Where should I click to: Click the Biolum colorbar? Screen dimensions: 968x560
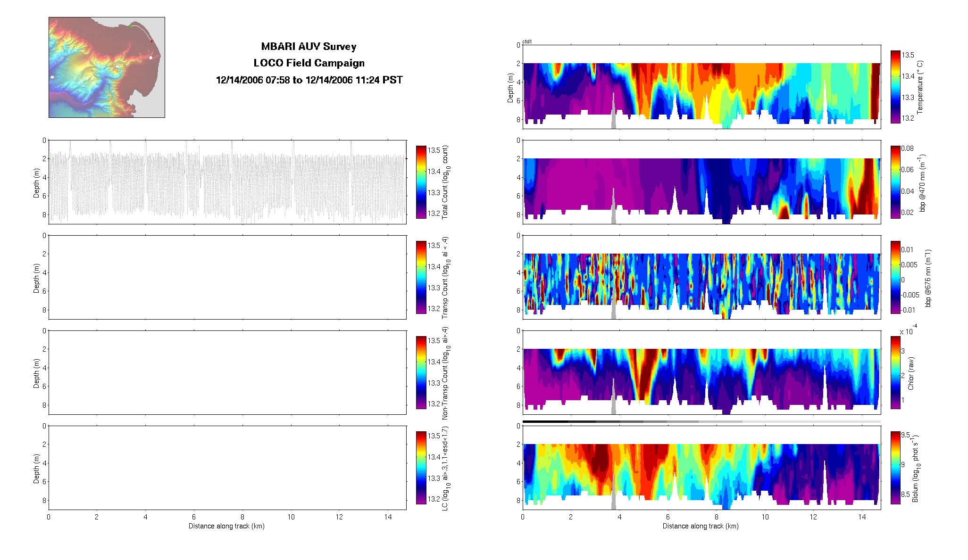point(895,468)
